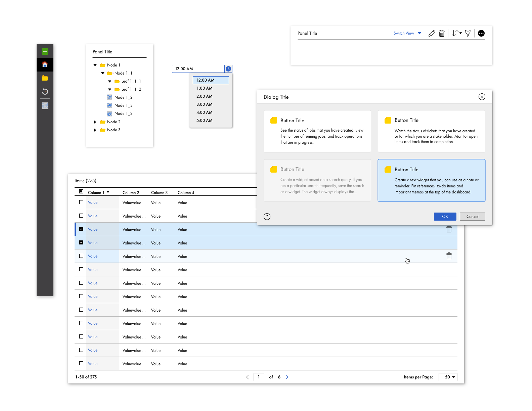Sort by the Column 1 arrow
Image resolution: width=532 pixels, height=411 pixels.
coord(108,192)
